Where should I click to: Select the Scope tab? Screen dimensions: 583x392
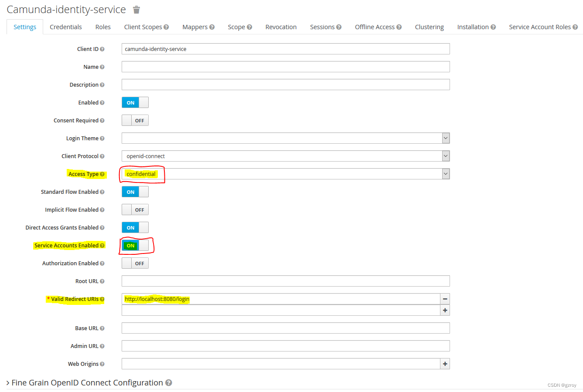pyautogui.click(x=240, y=27)
